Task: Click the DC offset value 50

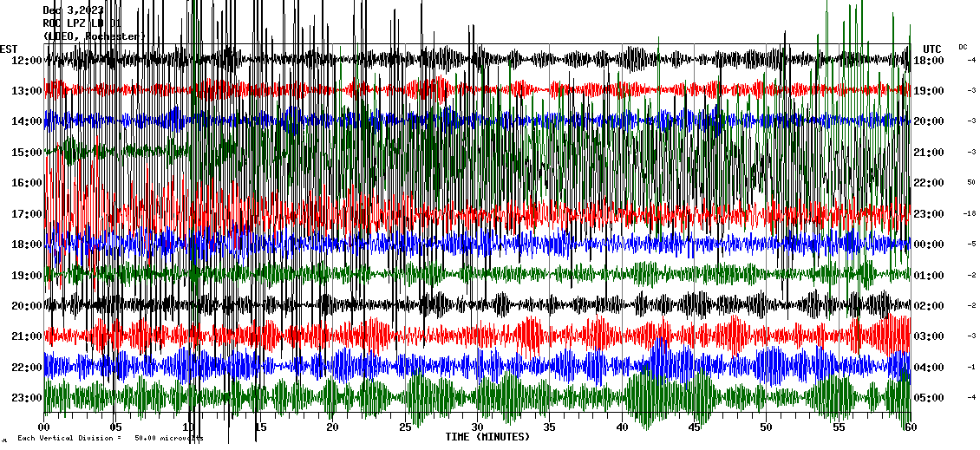Action: point(971,183)
